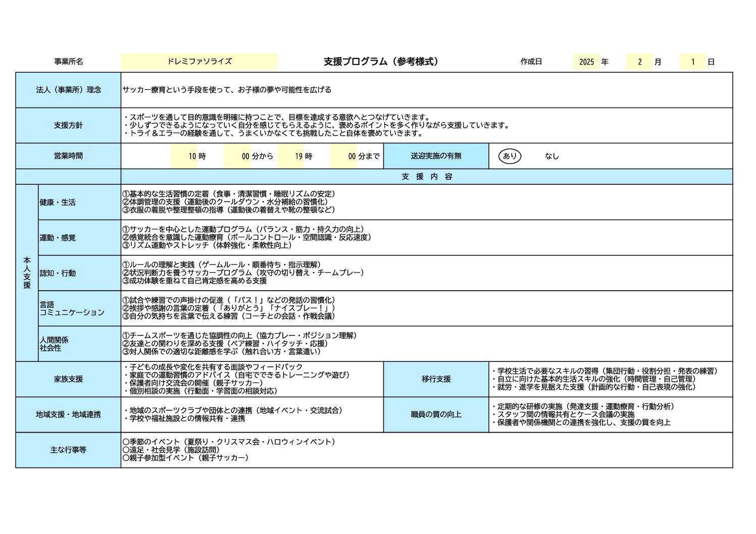Viewport: 756px width, 534px height.
Task: Select the 営業時間 header cell
Action: tap(68, 156)
